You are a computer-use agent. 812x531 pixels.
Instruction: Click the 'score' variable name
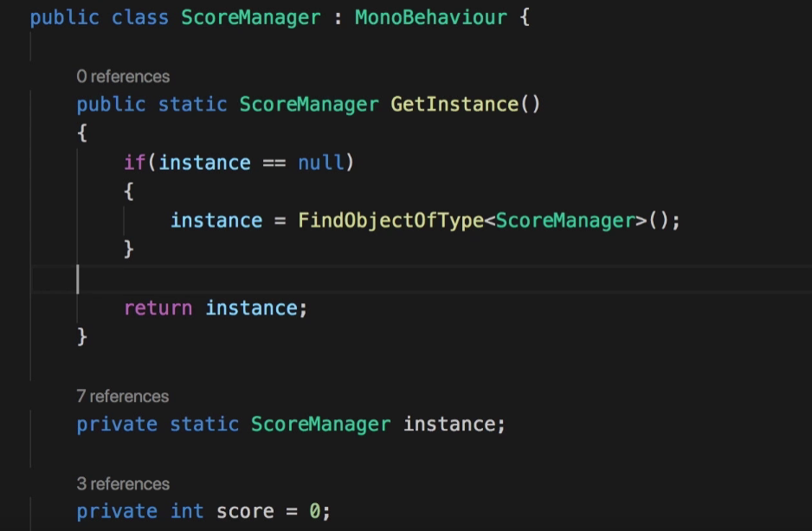point(245,511)
